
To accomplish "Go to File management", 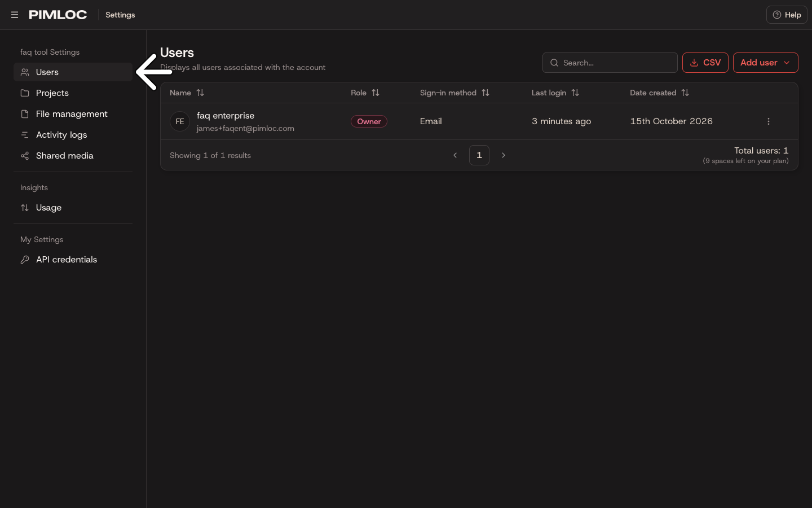I will pos(73,114).
